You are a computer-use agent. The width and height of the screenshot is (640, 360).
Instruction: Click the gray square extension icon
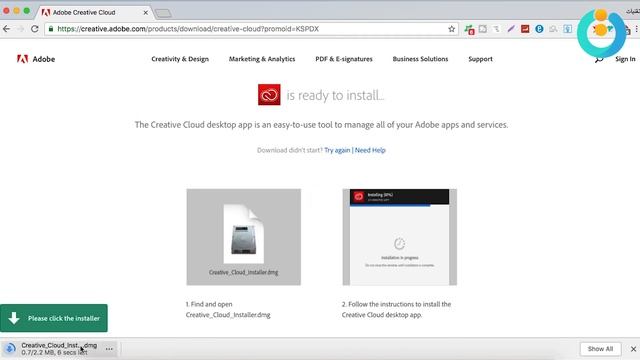pos(483,29)
